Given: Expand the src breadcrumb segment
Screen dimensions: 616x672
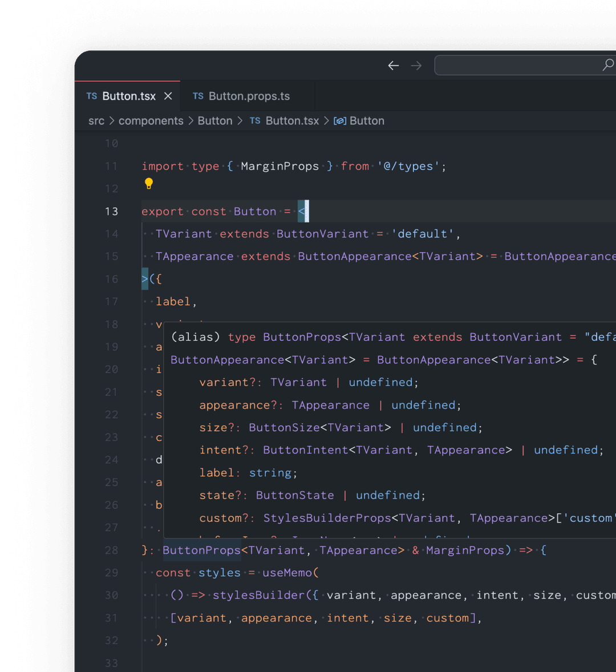Looking at the screenshot, I should (x=96, y=121).
